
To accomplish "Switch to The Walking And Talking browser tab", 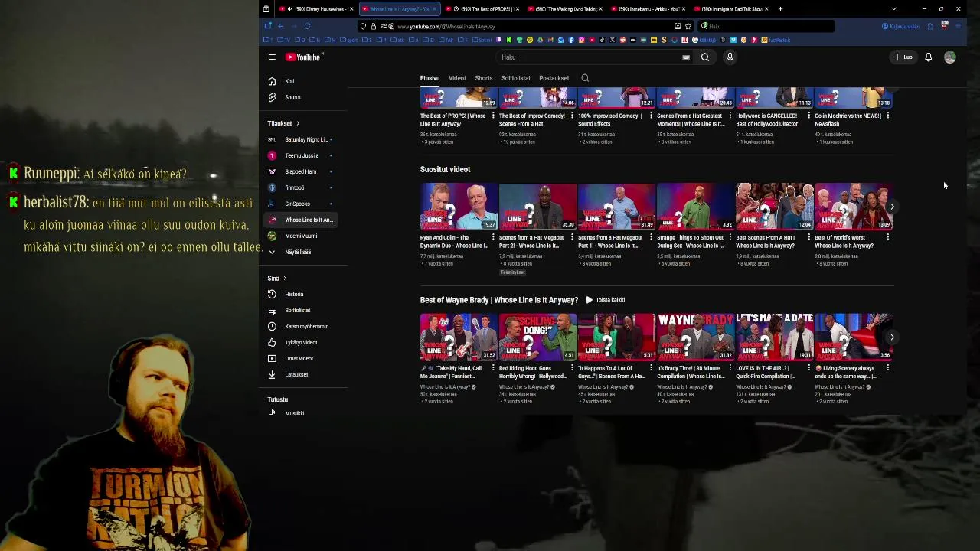I will click(x=566, y=9).
